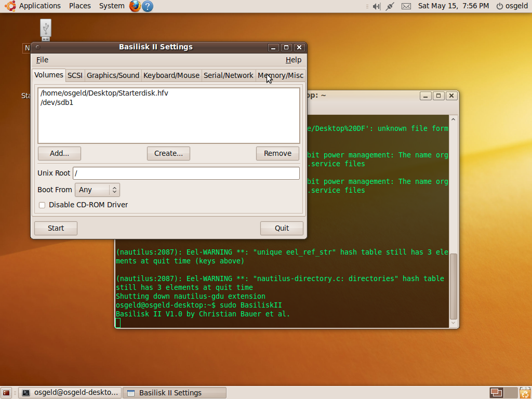The height and width of the screenshot is (399, 532).
Task: Disable CD-ROM Driver checkbox
Action: pyautogui.click(x=42, y=205)
